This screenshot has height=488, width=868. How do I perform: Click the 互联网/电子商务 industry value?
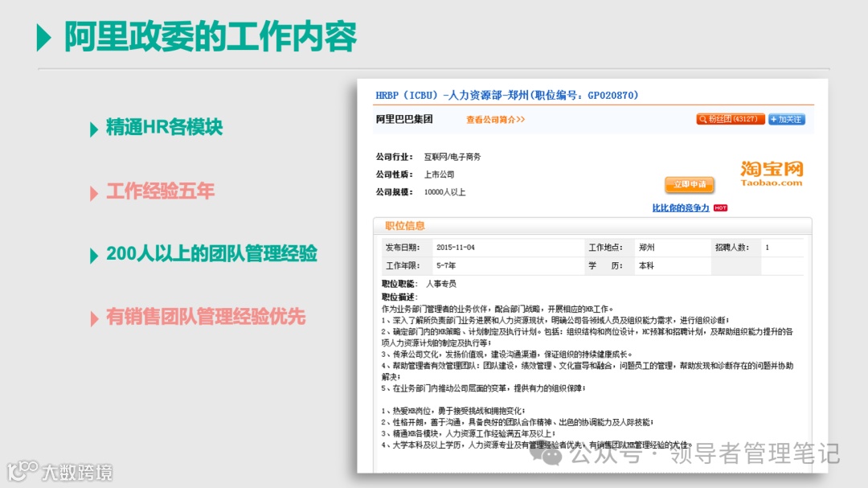tap(452, 157)
